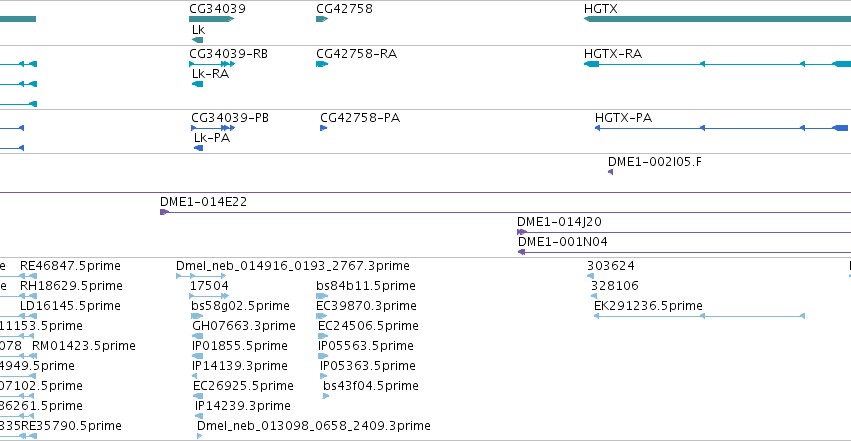Select feature 303624
Viewport: 851px width, 441px height.
(x=611, y=266)
